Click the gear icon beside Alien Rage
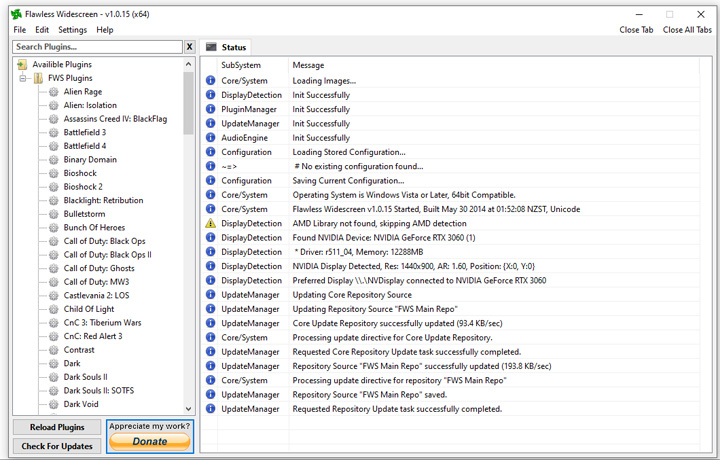The height and width of the screenshot is (460, 720). [53, 92]
